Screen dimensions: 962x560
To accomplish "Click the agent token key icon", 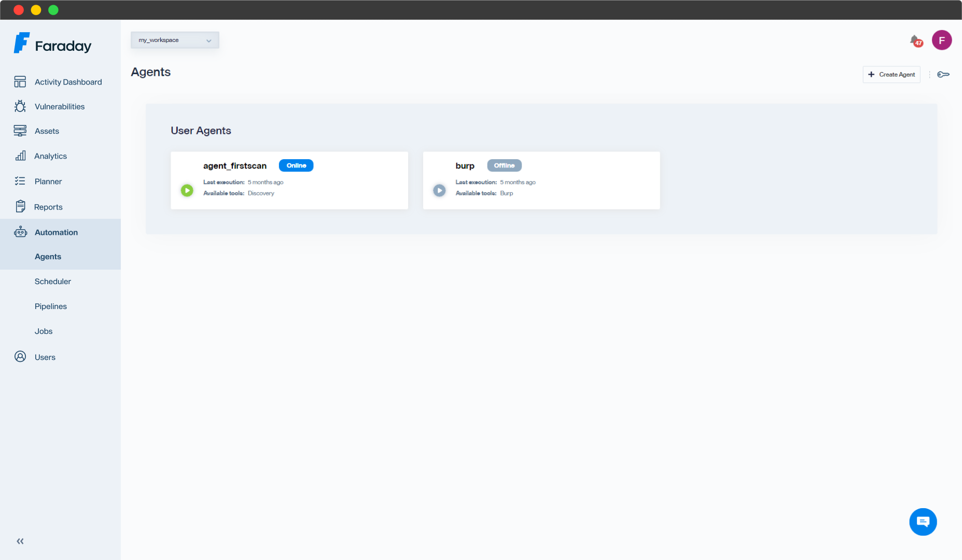I will coord(943,75).
